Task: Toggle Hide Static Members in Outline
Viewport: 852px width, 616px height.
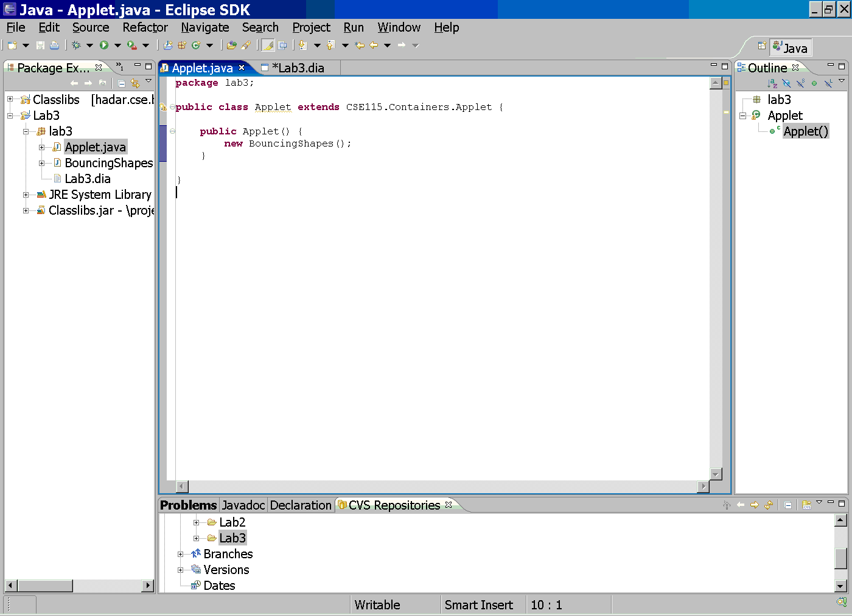Action: click(800, 83)
